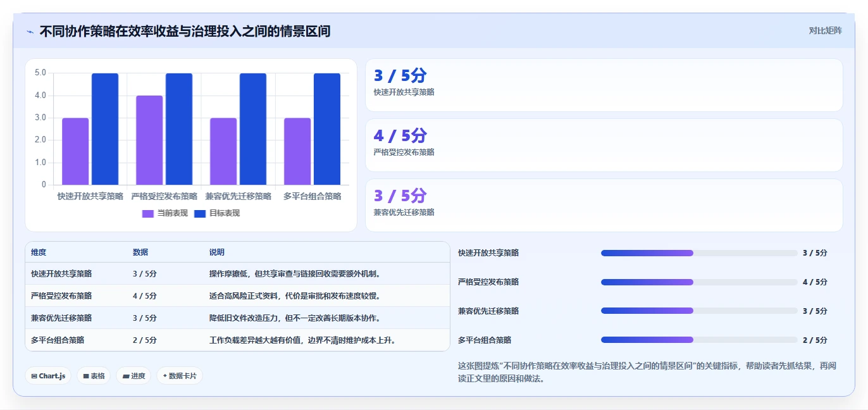The height and width of the screenshot is (410, 868).
Task: Click the 目标表现 bar for 严格受控发布策略
Action: [x=179, y=129]
